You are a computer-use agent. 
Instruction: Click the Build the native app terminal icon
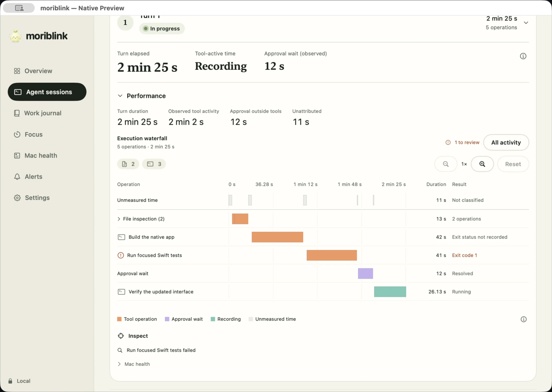121,237
